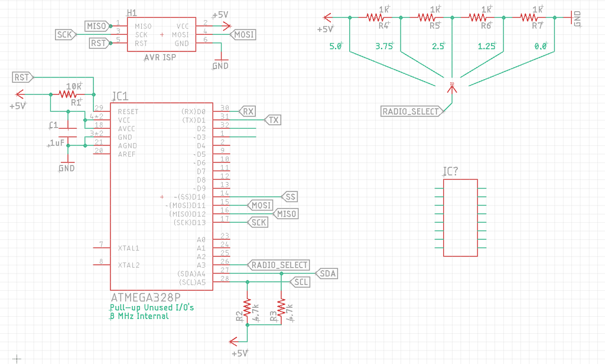Select the unplaced IC? component outline
Screen dimensions: 605x364
pyautogui.click(x=460, y=219)
